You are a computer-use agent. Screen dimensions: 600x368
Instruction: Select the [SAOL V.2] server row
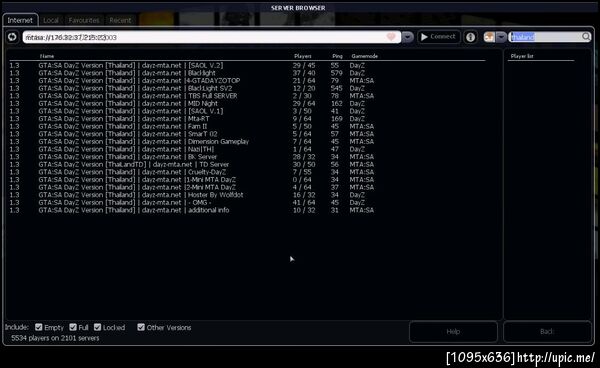pos(247,65)
